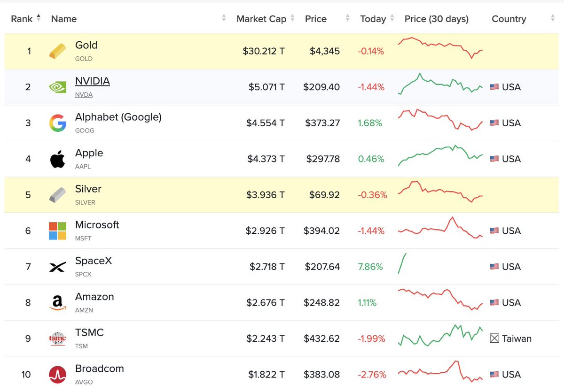
Task: Sort by Name using its arrows
Action: (224, 18)
